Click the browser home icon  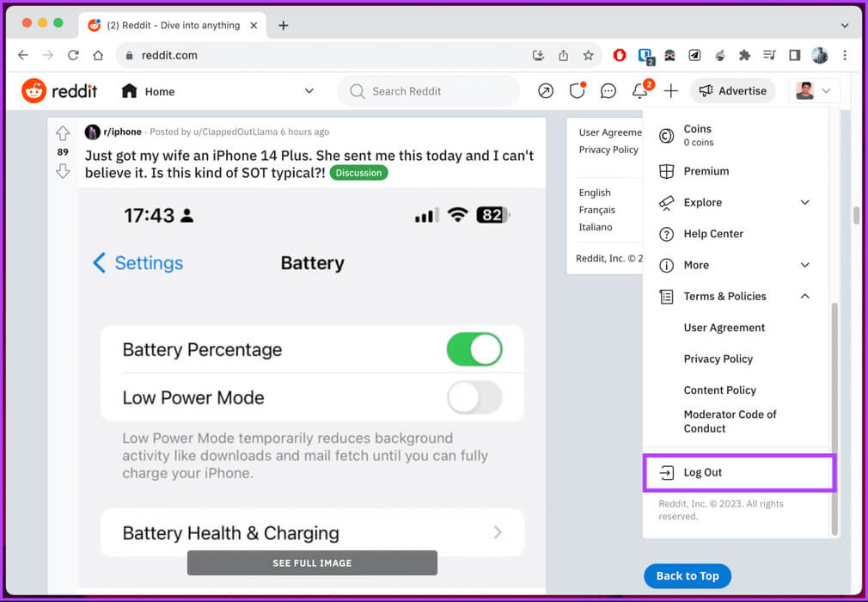point(98,55)
